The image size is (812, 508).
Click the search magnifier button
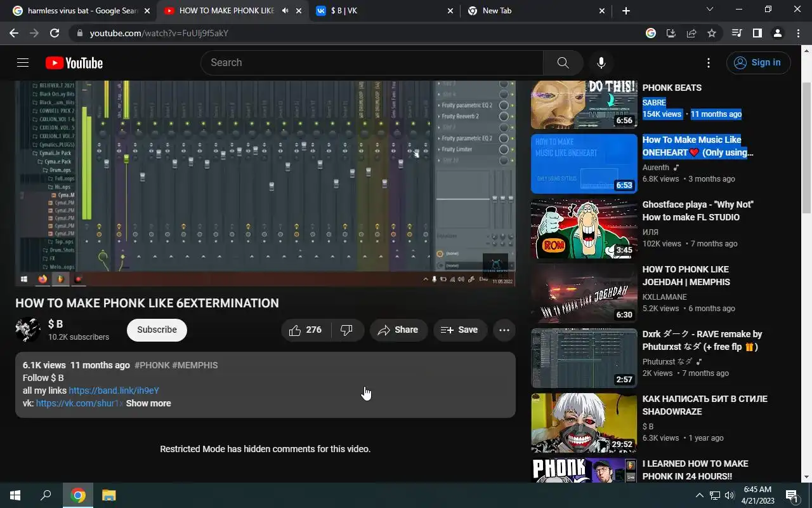pos(563,63)
